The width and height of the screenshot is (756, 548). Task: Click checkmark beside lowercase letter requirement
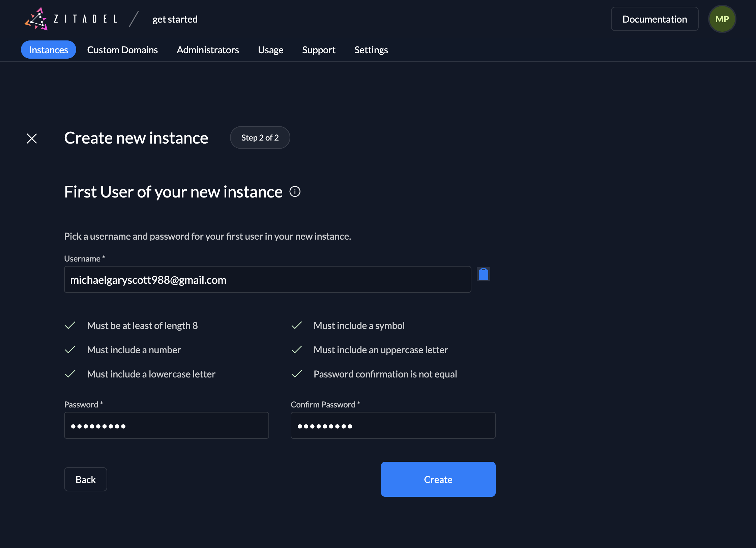[70, 374]
